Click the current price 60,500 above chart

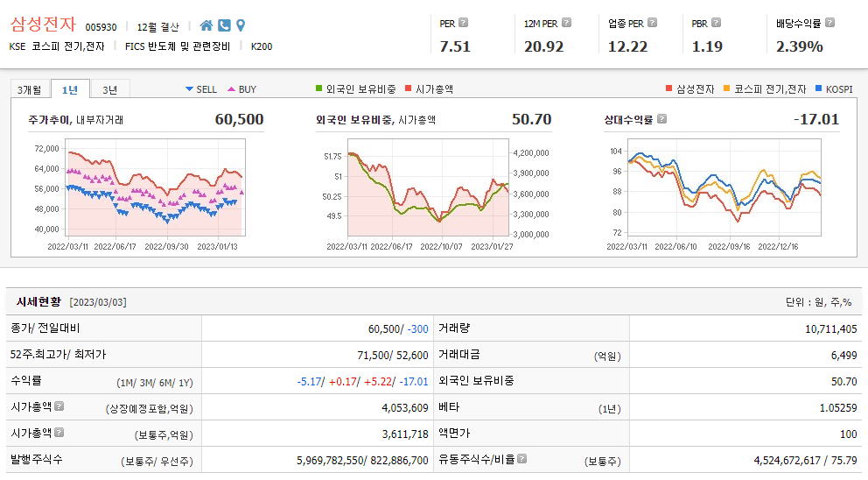pos(239,119)
